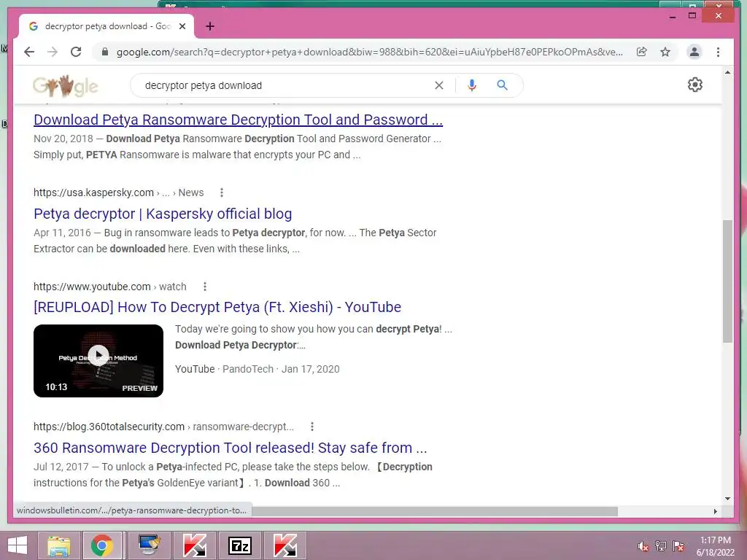Open options for the 360totalsecurity result
Screen dimensions: 747x560
(x=312, y=427)
